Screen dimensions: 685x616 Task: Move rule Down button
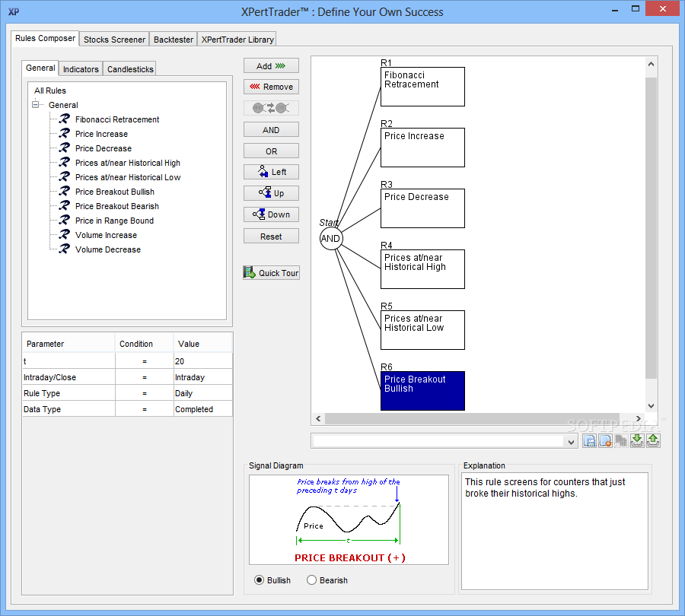[x=271, y=214]
